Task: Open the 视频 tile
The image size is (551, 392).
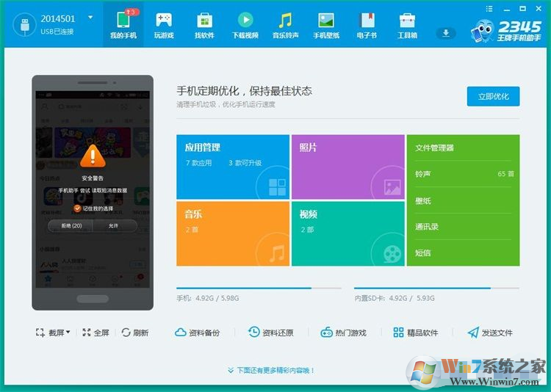Action: point(348,233)
